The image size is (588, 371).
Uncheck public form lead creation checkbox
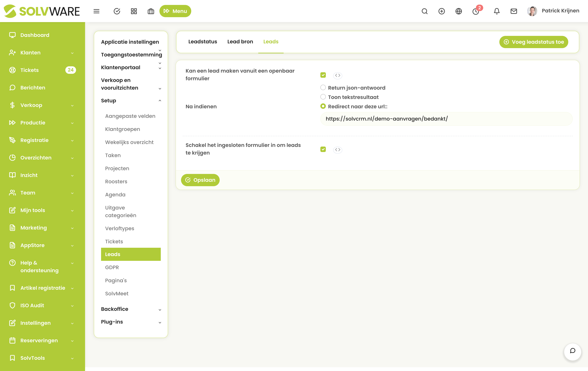(323, 75)
